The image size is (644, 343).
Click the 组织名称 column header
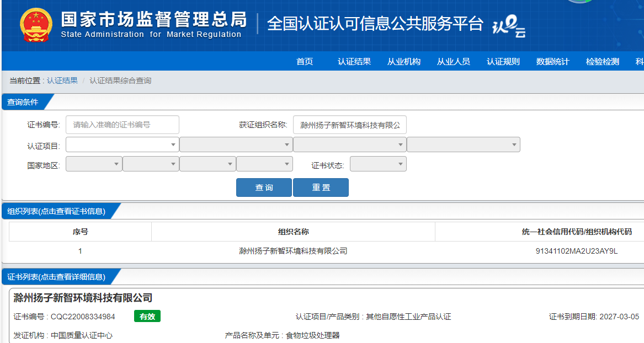click(293, 232)
